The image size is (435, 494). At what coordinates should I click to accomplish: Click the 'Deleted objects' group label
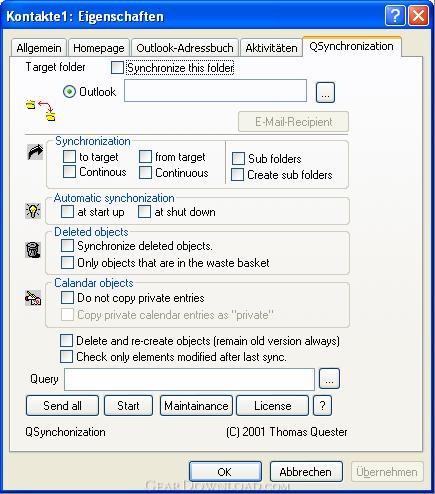(x=91, y=232)
